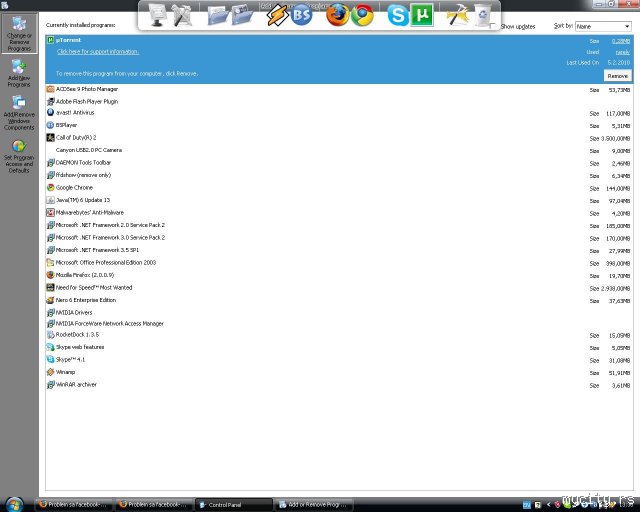Select the Mozilla Firefox list icon
The image size is (640, 512).
coord(50,275)
